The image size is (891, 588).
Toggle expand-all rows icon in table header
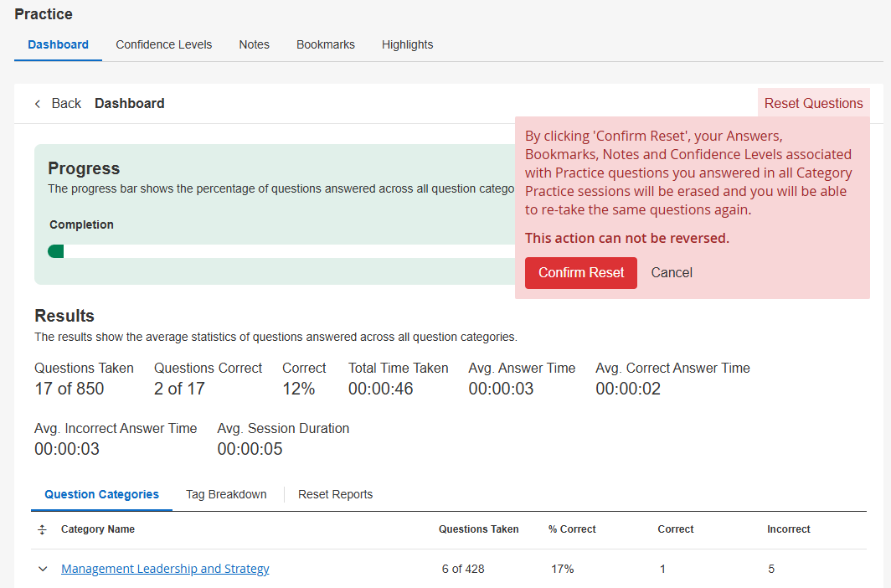click(x=43, y=529)
